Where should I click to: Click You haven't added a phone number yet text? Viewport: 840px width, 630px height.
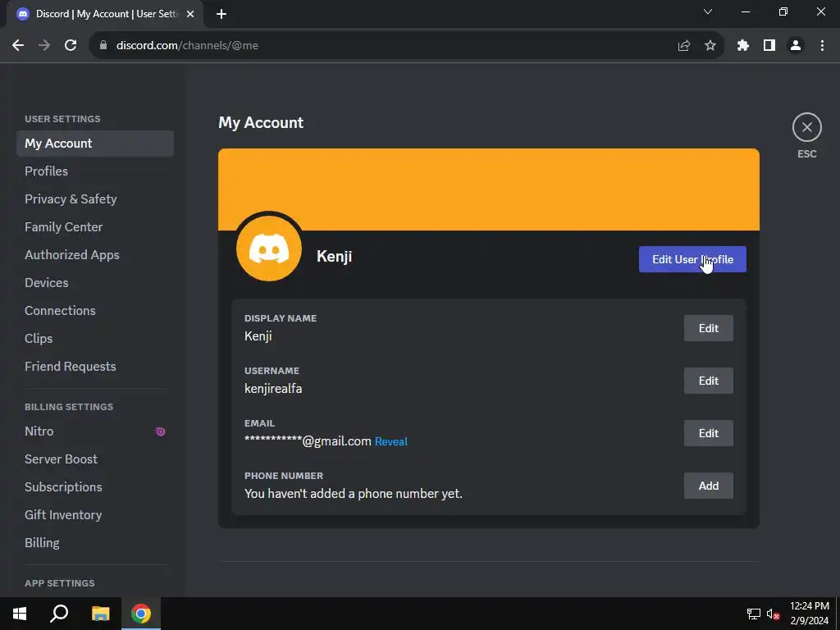353,493
